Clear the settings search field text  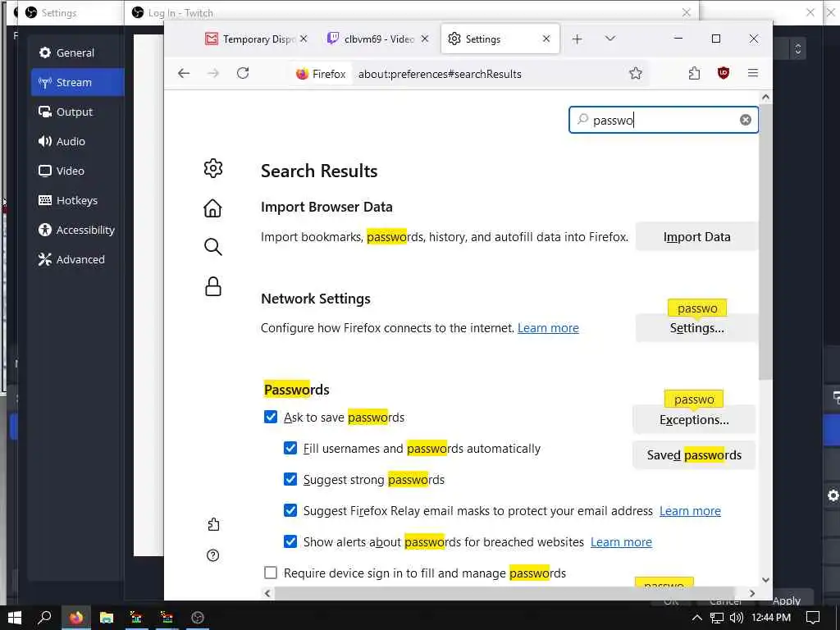[745, 120]
